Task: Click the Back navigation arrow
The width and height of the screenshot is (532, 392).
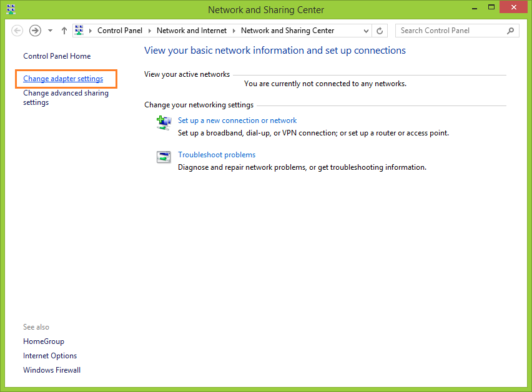Action: point(17,31)
